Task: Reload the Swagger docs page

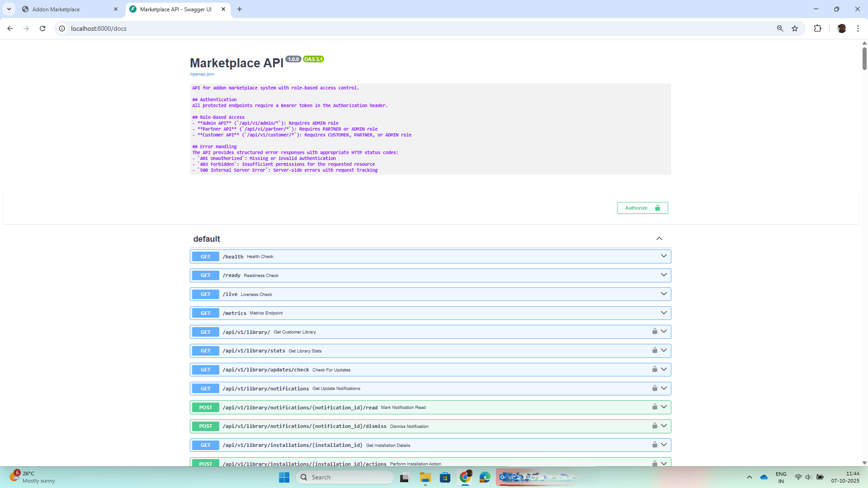Action: coord(42,28)
